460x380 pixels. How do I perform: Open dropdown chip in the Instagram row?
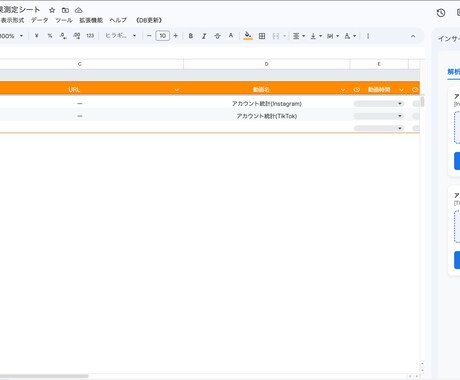click(x=379, y=104)
